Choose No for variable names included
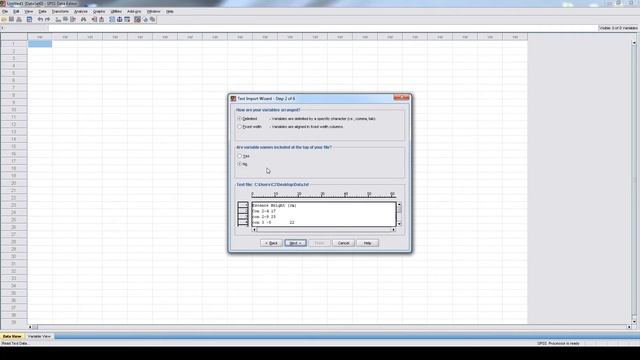Screen dimensions: 640x360 (x=240, y=164)
